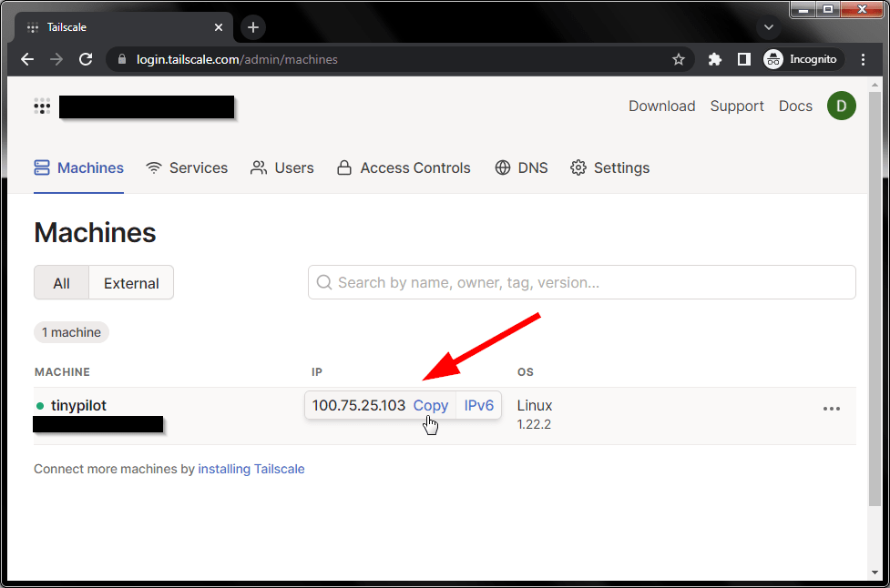
Task: Open the Support link
Action: (x=737, y=106)
